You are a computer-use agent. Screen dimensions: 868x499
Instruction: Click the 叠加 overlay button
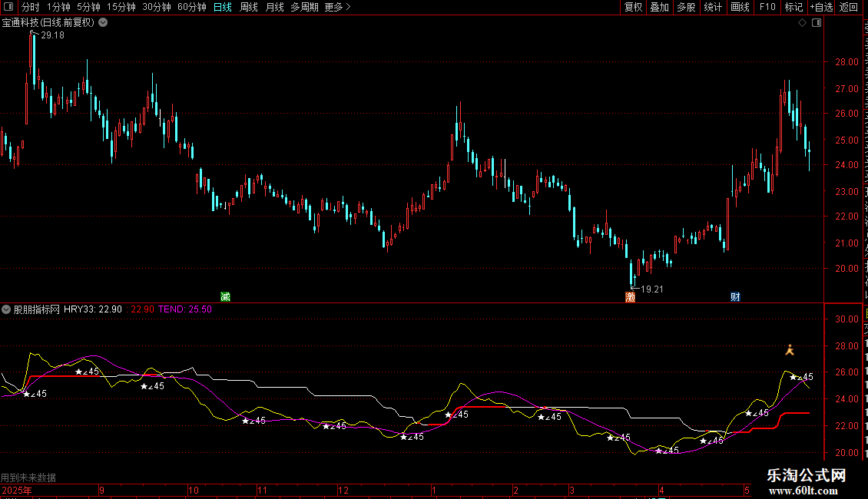click(659, 7)
